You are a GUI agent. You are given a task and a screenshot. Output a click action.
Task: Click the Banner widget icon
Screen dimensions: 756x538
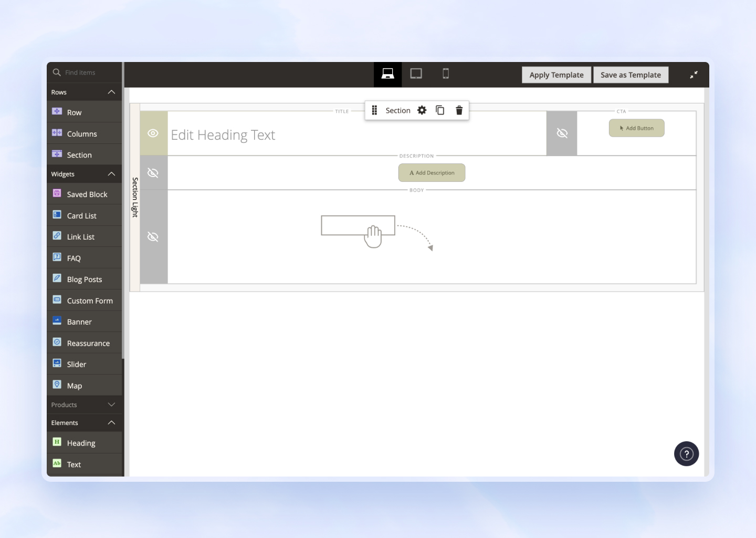point(57,320)
